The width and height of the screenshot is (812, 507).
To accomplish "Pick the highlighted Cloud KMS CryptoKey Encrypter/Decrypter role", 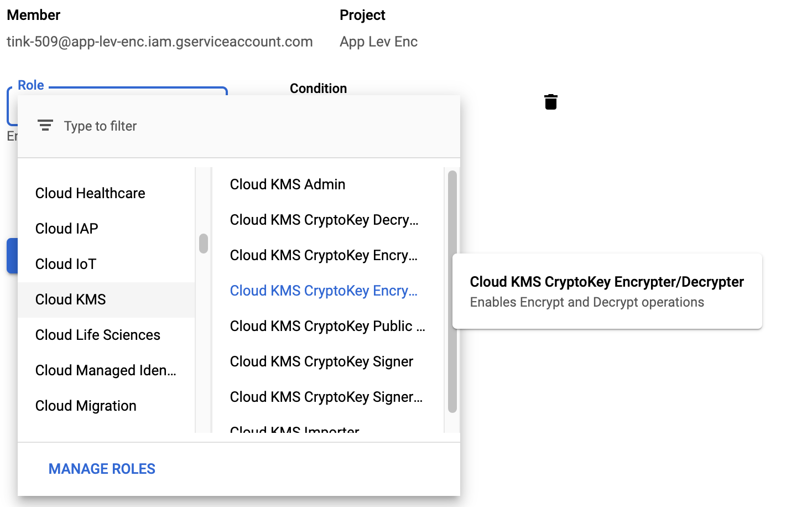I will (324, 291).
